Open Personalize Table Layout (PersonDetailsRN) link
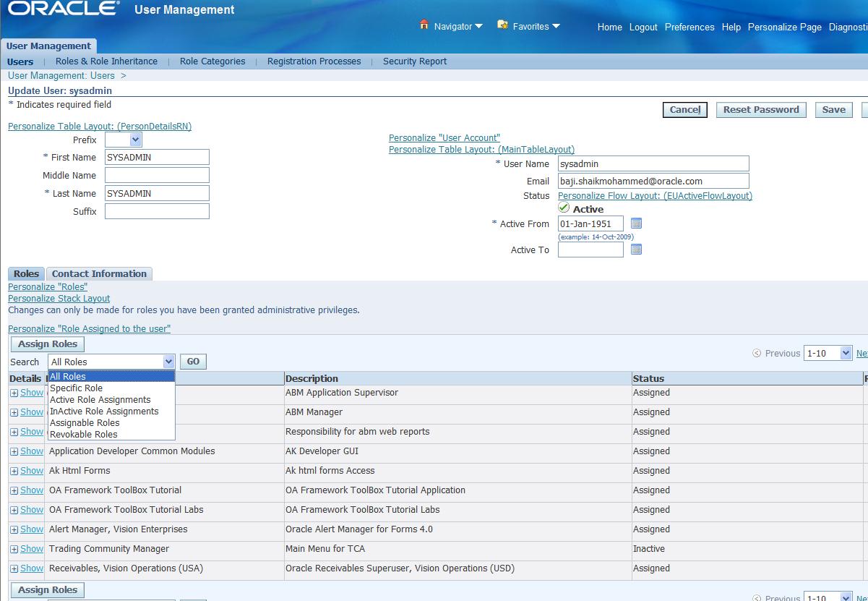 tap(100, 126)
